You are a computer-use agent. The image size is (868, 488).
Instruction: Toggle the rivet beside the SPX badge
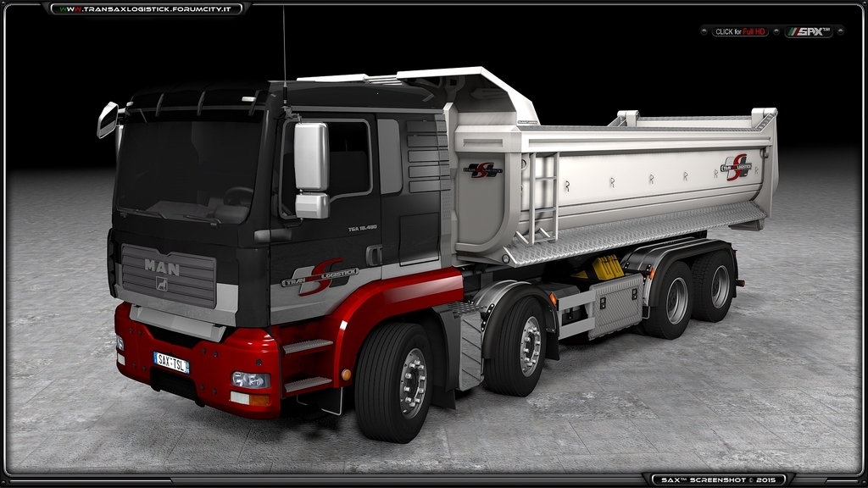pyautogui.click(x=840, y=31)
